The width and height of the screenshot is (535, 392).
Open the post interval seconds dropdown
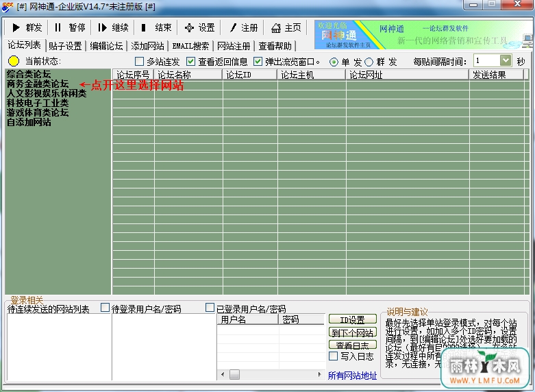point(506,61)
